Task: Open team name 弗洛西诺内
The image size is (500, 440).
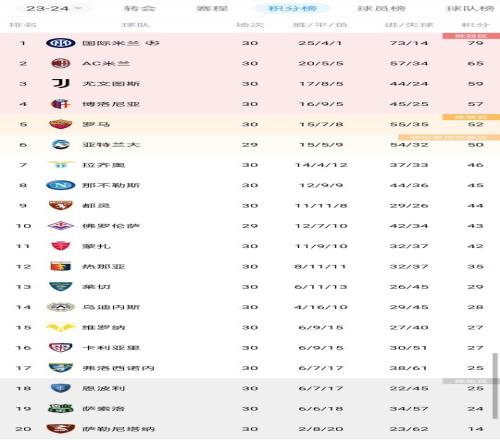Action: pos(118,368)
